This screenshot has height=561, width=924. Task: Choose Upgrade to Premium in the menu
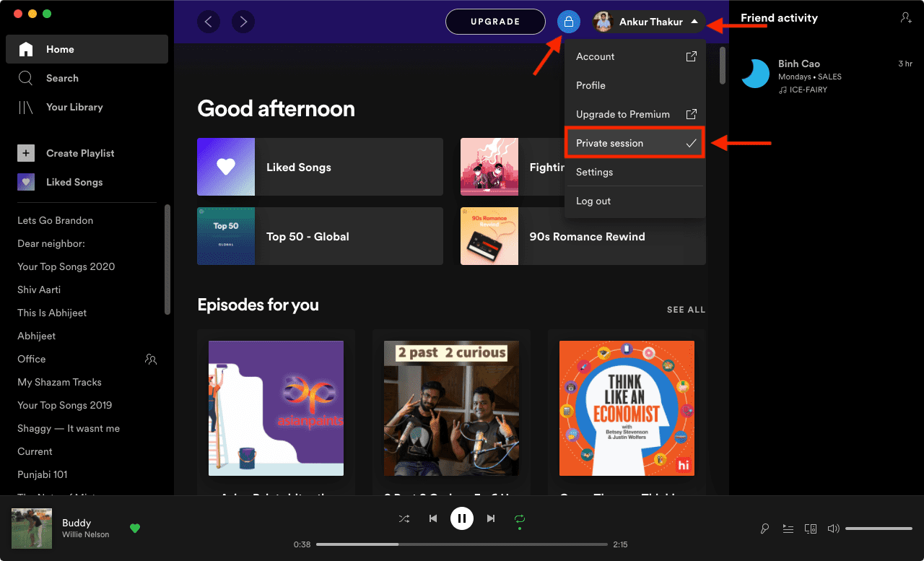tap(635, 114)
